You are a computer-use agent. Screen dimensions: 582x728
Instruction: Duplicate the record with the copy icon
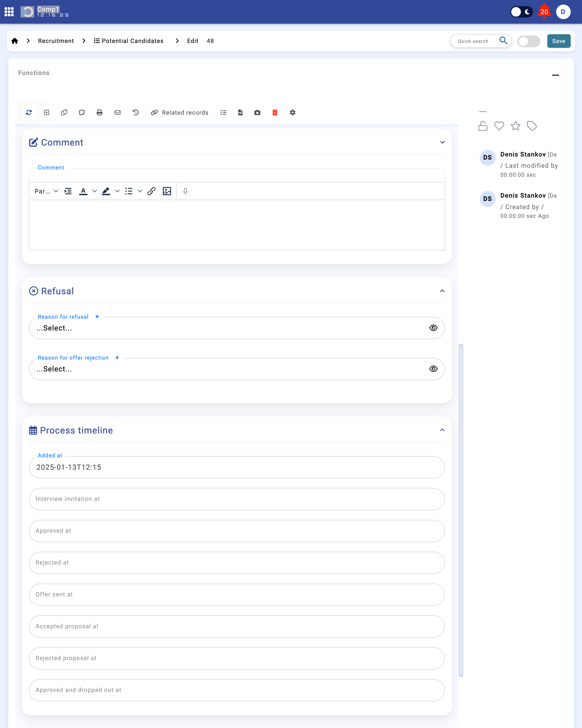tap(64, 112)
